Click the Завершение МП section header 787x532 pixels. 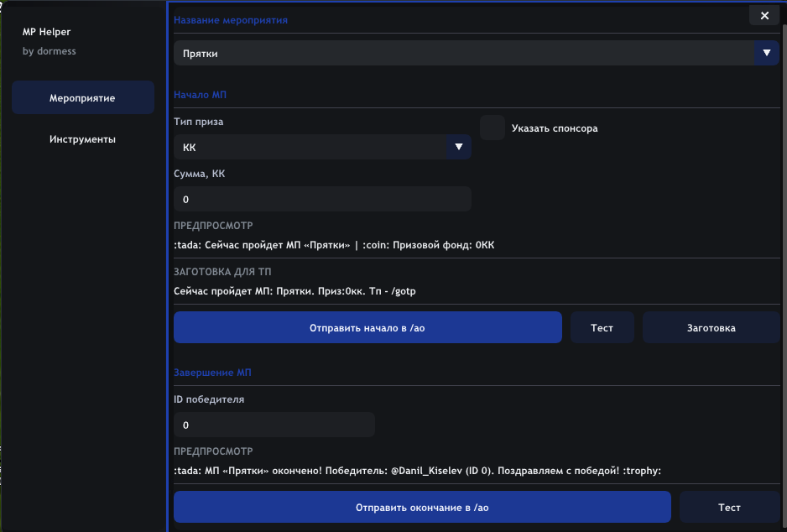pyautogui.click(x=212, y=373)
